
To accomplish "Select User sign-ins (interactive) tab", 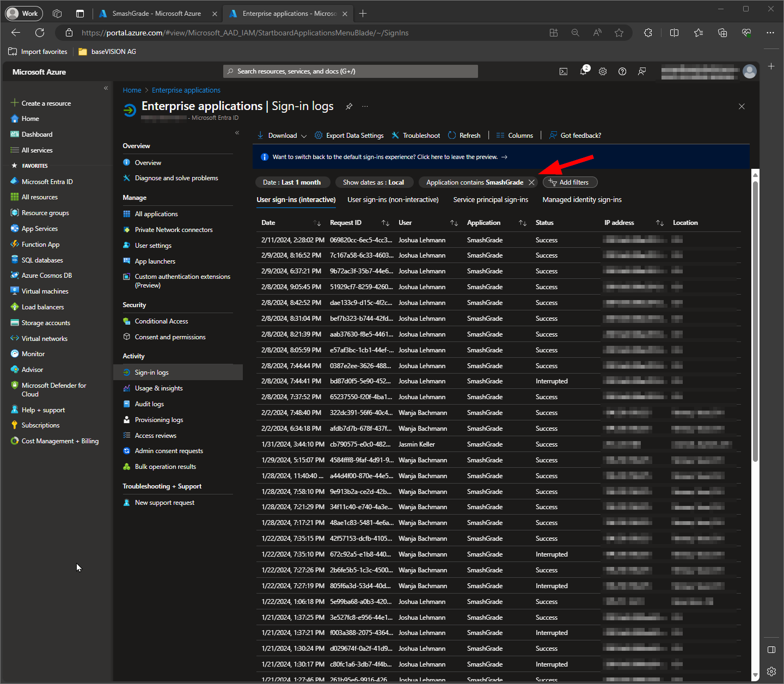I will 296,200.
